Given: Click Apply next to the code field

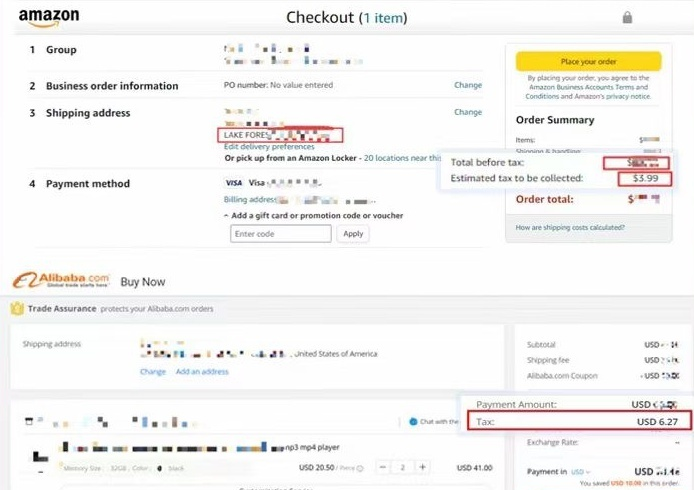Looking at the screenshot, I should pyautogui.click(x=353, y=234).
